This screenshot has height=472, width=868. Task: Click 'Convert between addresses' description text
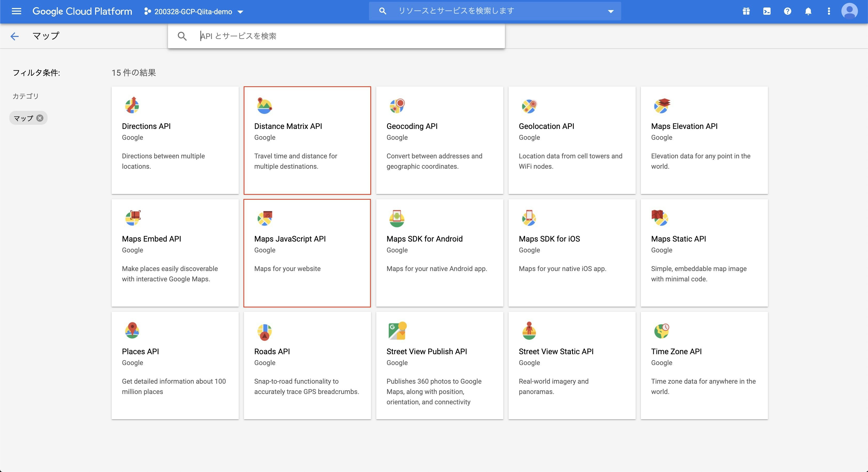pos(434,161)
